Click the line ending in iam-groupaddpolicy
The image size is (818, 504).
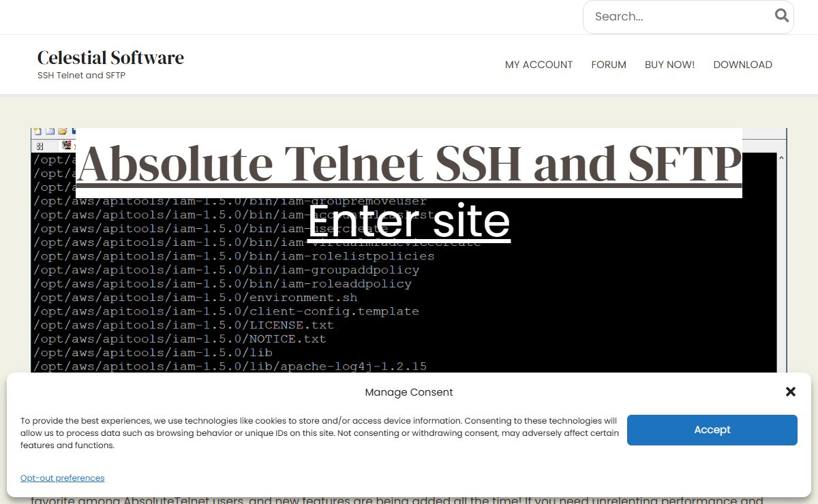click(x=226, y=270)
